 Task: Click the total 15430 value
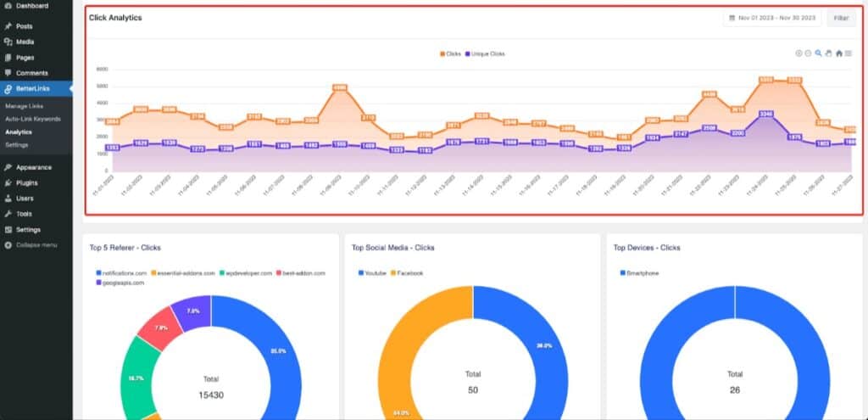[211, 395]
